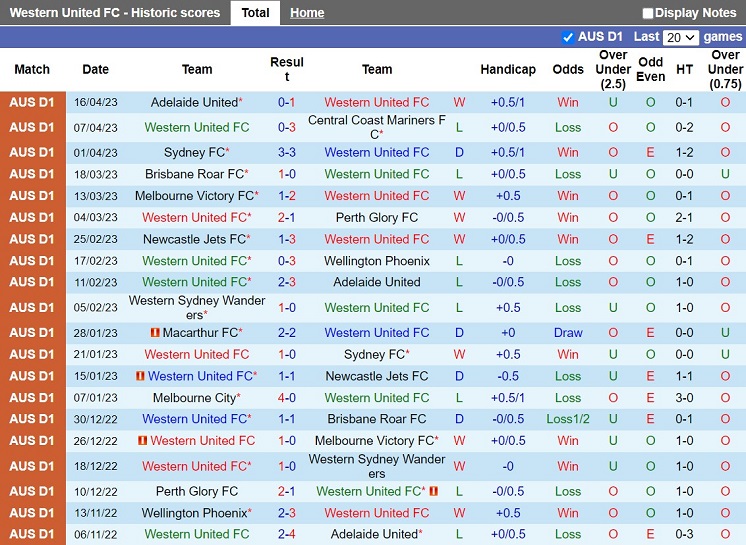This screenshot has width=746, height=545.
Task: Select the 3-0 half-time score for Melbourne City
Action: click(x=684, y=398)
